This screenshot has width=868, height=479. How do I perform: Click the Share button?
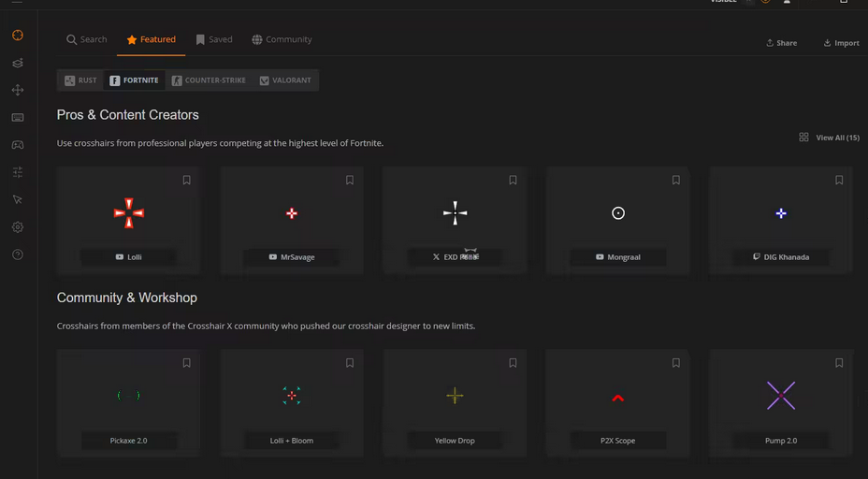pyautogui.click(x=781, y=43)
